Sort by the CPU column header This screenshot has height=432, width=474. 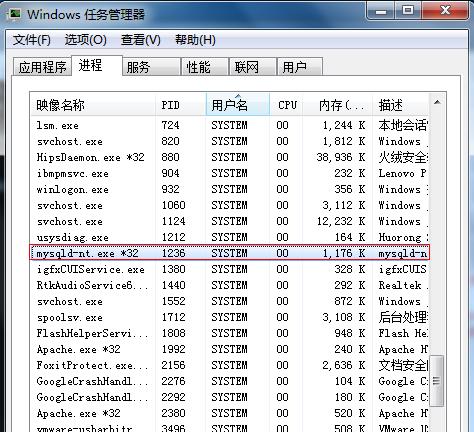286,105
